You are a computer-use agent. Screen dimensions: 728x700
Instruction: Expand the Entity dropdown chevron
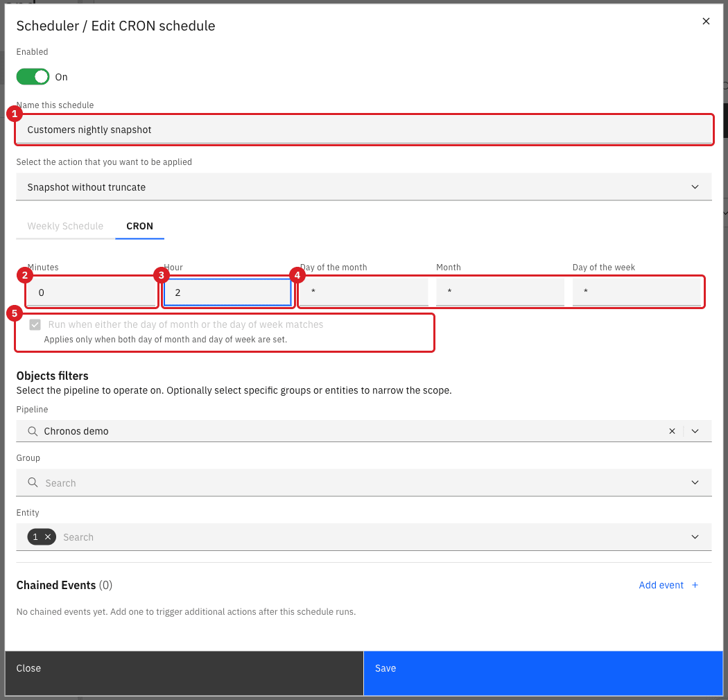695,537
